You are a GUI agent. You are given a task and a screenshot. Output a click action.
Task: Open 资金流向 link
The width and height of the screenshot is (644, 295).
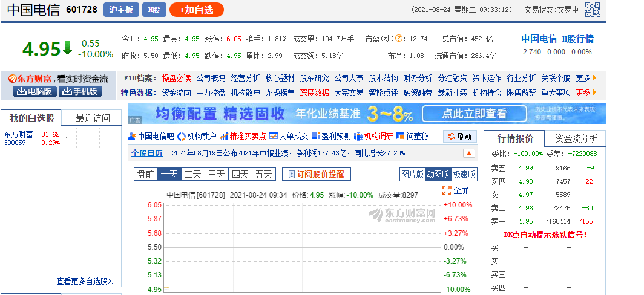click(176, 92)
